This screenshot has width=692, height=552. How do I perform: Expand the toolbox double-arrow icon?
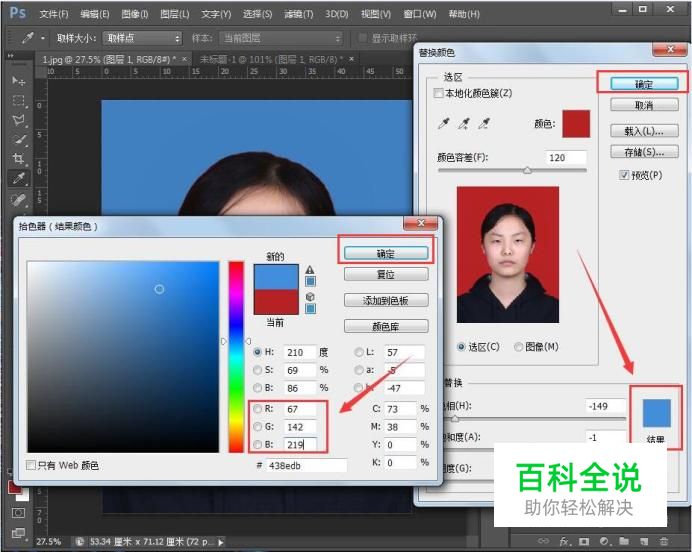coord(10,56)
